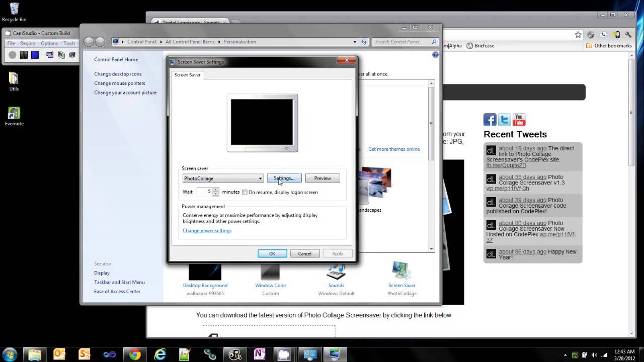Screen dimensions: 644x362
Task: Click the Chrome bookmark star icon
Action: (578, 35)
